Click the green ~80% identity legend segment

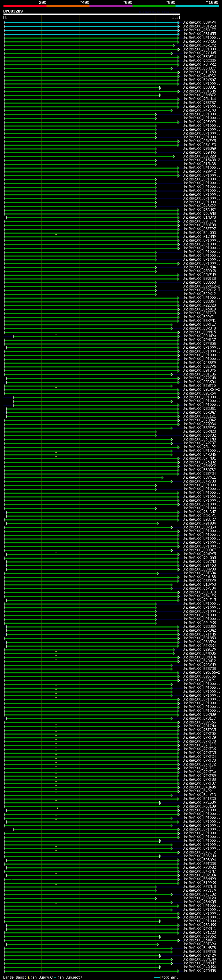pyautogui.click(x=154, y=6)
